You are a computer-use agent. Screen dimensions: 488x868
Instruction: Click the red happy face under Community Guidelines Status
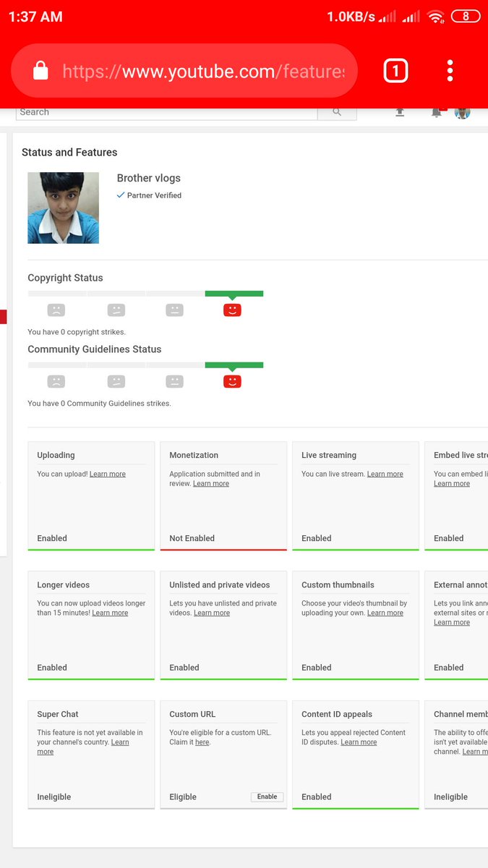tap(232, 381)
